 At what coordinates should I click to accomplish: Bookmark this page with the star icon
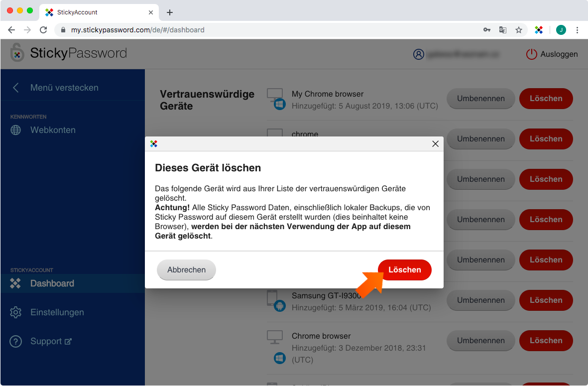tap(519, 29)
